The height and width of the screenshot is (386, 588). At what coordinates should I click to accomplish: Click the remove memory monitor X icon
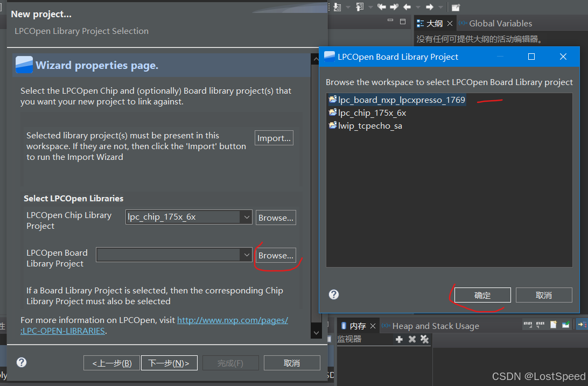click(412, 339)
